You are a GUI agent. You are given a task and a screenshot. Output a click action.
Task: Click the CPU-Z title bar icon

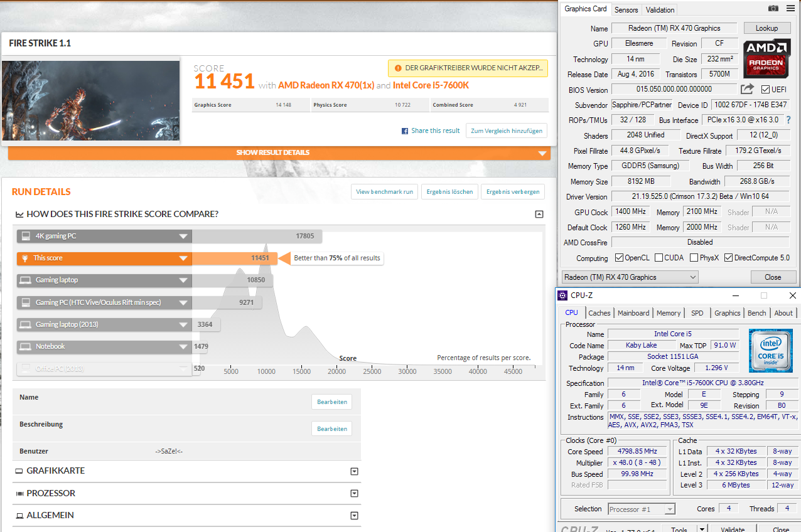click(562, 295)
